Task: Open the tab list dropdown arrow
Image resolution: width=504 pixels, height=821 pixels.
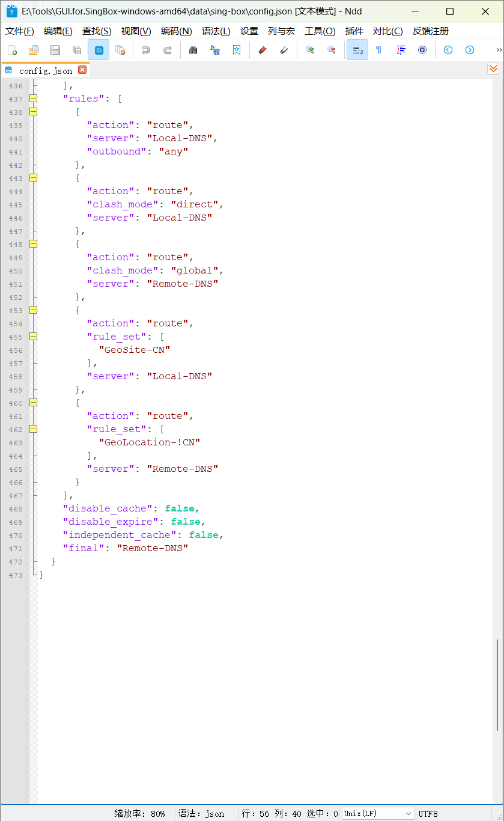Action: tap(493, 69)
